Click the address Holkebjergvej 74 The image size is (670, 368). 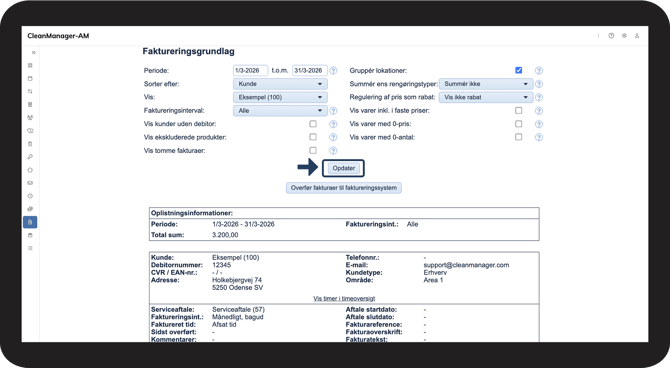pyautogui.click(x=237, y=280)
